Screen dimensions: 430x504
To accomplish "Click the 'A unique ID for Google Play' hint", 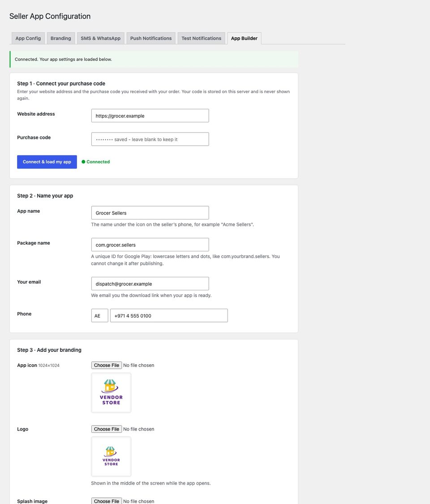I will click(x=185, y=260).
